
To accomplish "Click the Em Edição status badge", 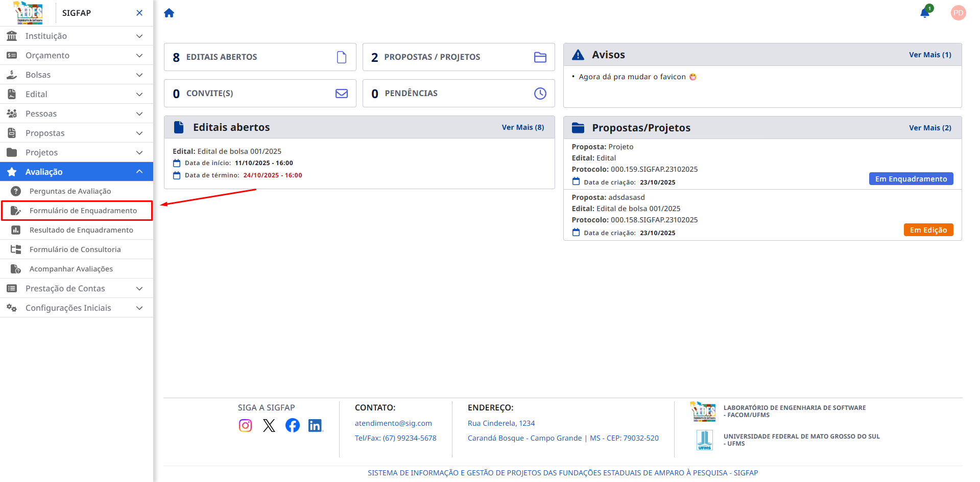I will click(928, 229).
